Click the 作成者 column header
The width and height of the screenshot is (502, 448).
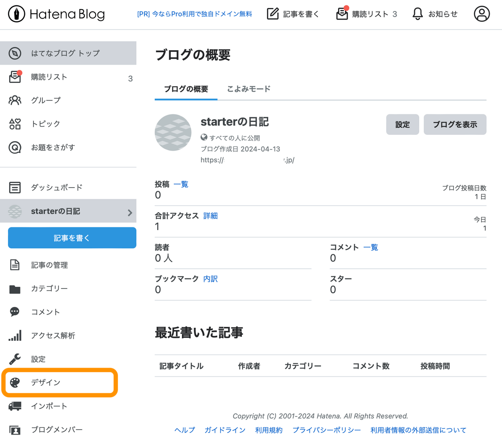click(249, 366)
